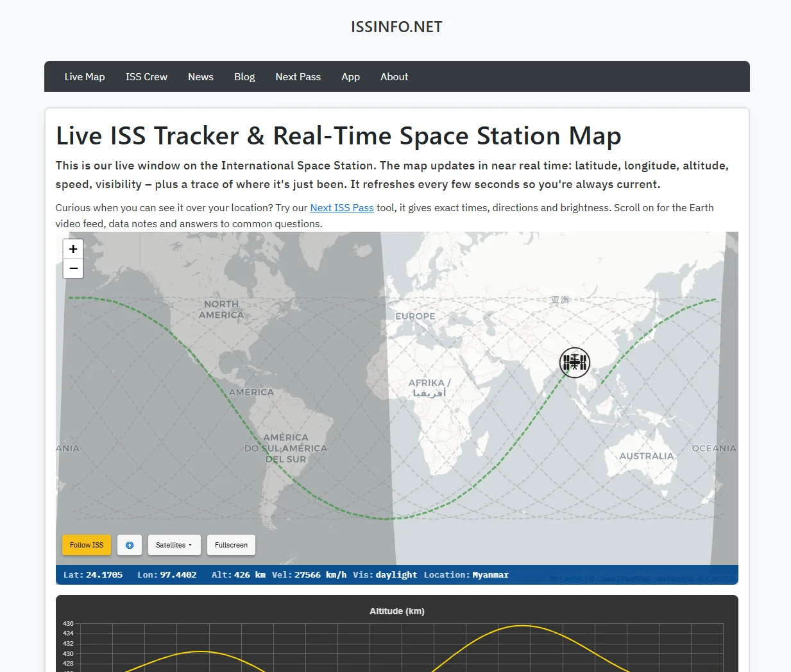Select the ISS station marker icon on the map
791x672 pixels.
click(x=574, y=363)
